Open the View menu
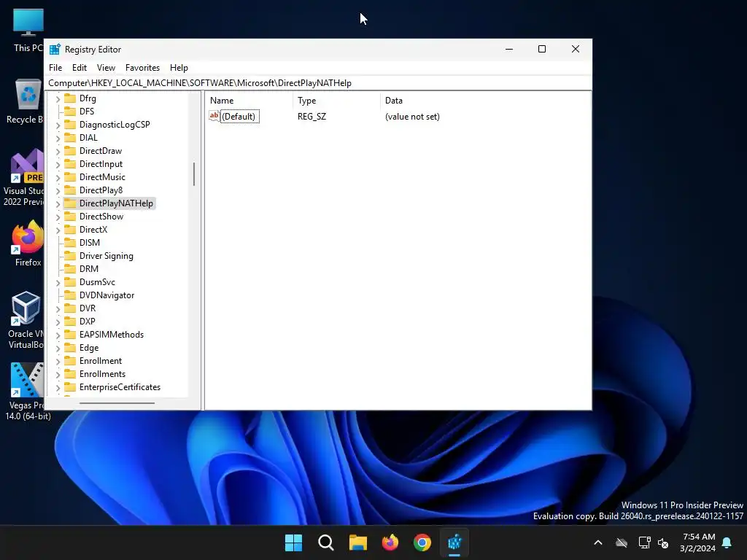 [x=106, y=68]
